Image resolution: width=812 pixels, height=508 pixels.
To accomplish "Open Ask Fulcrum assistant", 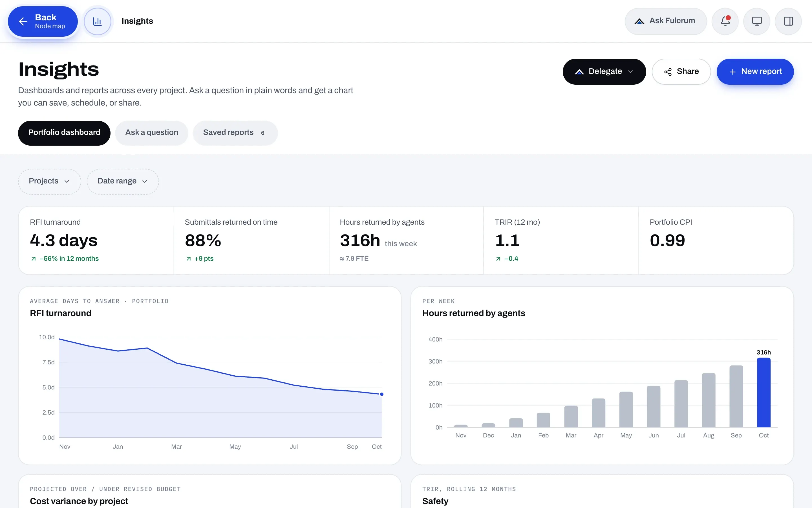I will click(x=665, y=21).
